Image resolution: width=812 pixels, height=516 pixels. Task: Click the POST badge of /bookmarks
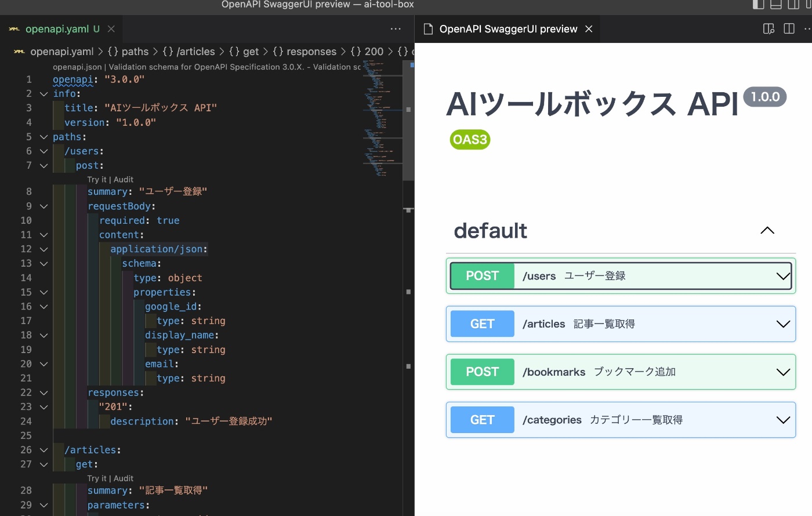483,372
